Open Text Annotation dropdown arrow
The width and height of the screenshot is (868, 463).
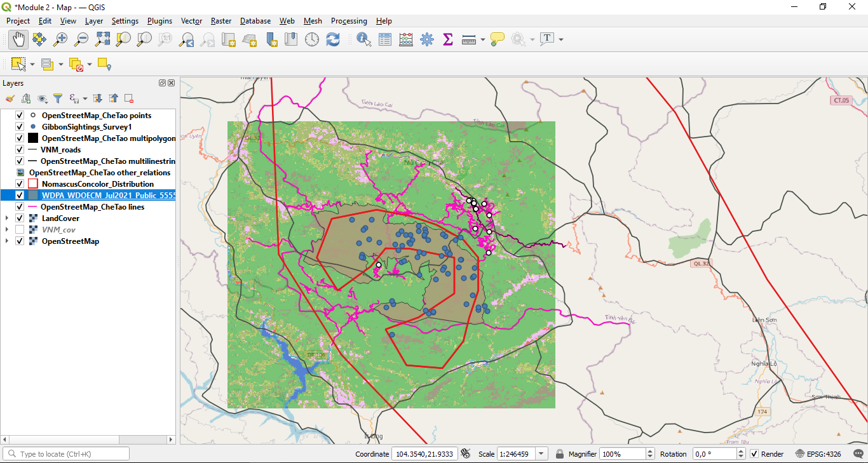point(560,39)
